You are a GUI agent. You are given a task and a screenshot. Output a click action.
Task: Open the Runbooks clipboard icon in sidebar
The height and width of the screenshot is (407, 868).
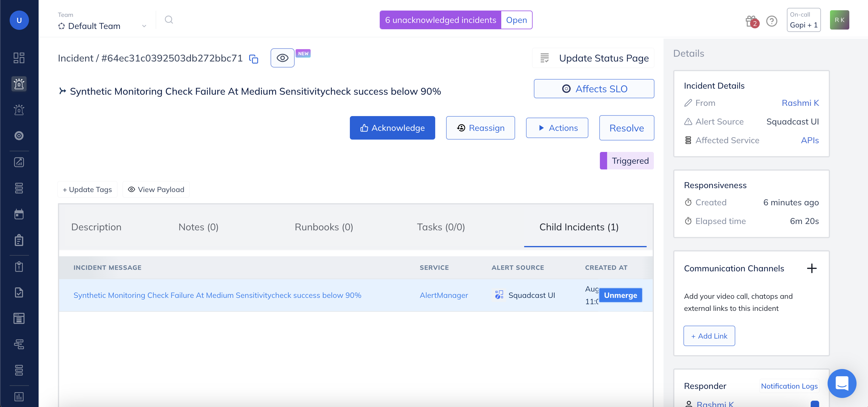(x=19, y=240)
